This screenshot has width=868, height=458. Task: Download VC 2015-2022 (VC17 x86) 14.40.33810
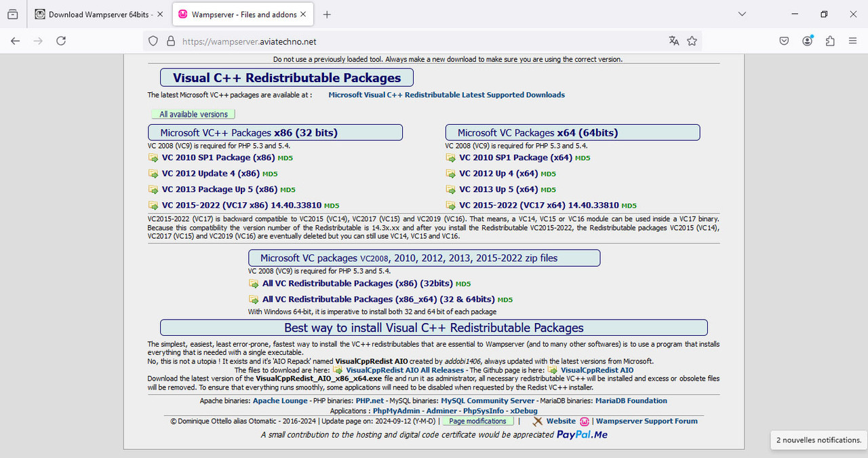pyautogui.click(x=241, y=205)
